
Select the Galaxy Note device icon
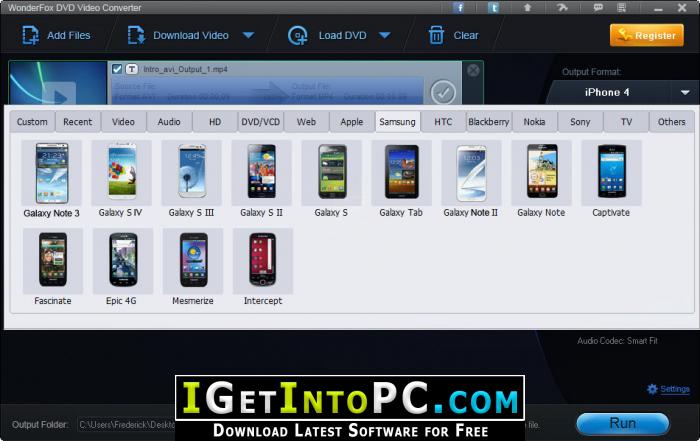click(542, 173)
